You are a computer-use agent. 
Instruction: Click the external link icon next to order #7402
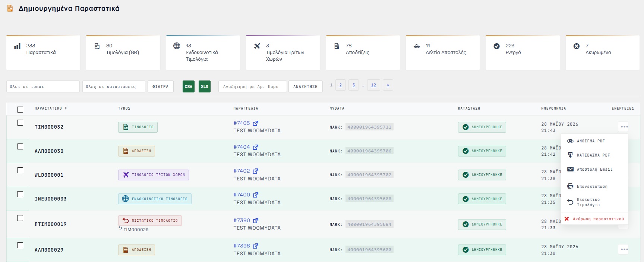click(x=255, y=171)
